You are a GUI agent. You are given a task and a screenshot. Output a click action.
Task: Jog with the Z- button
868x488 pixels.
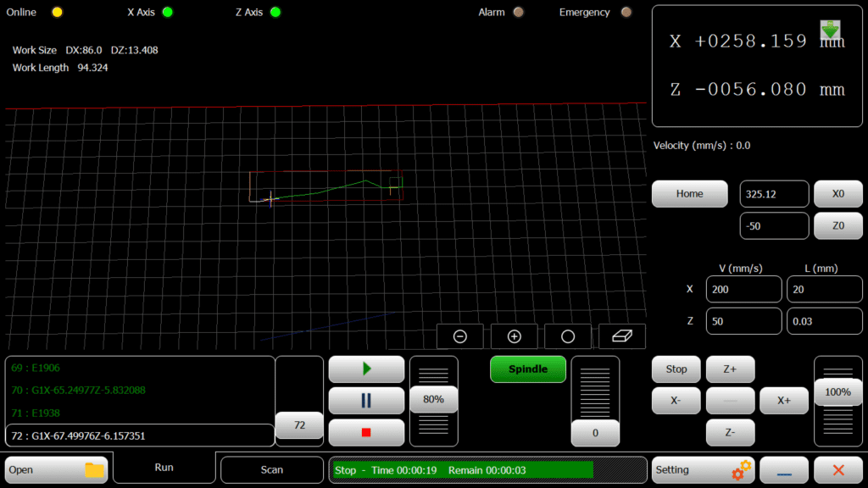pyautogui.click(x=730, y=432)
